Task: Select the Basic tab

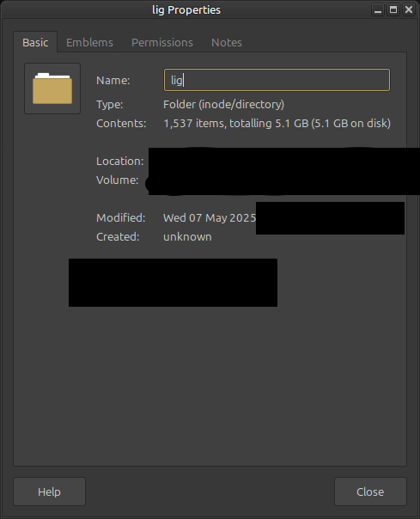Action: [x=35, y=42]
